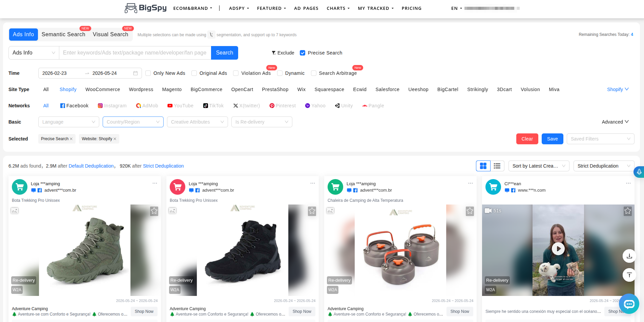Viewport: 644px width, 322px height.
Task: Save the current filter set
Action: pyautogui.click(x=553, y=139)
